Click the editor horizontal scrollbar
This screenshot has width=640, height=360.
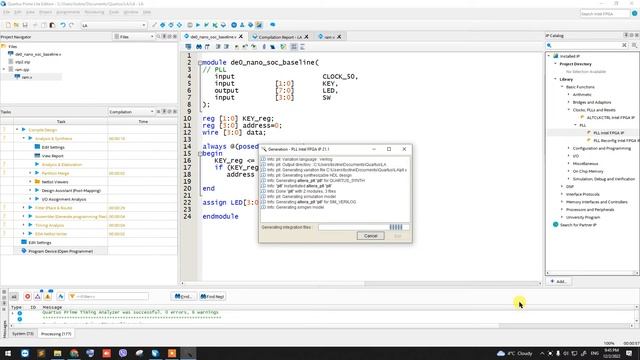point(361,283)
